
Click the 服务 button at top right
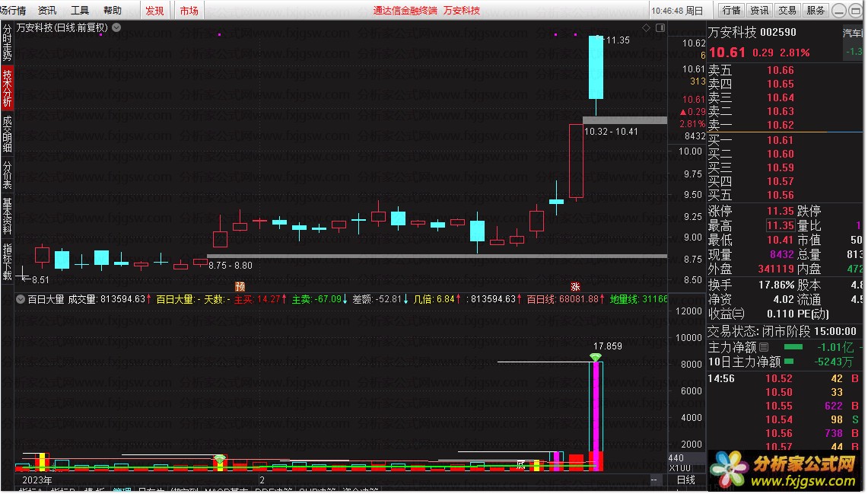(x=816, y=10)
